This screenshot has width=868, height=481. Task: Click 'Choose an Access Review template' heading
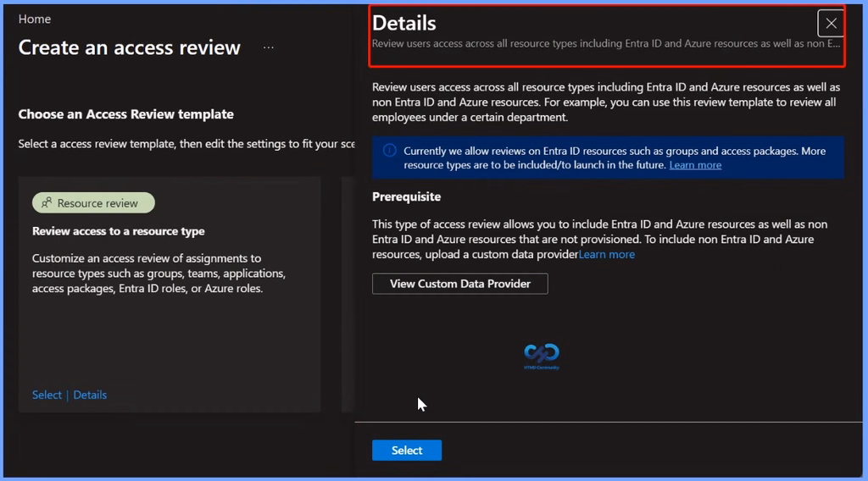(126, 114)
